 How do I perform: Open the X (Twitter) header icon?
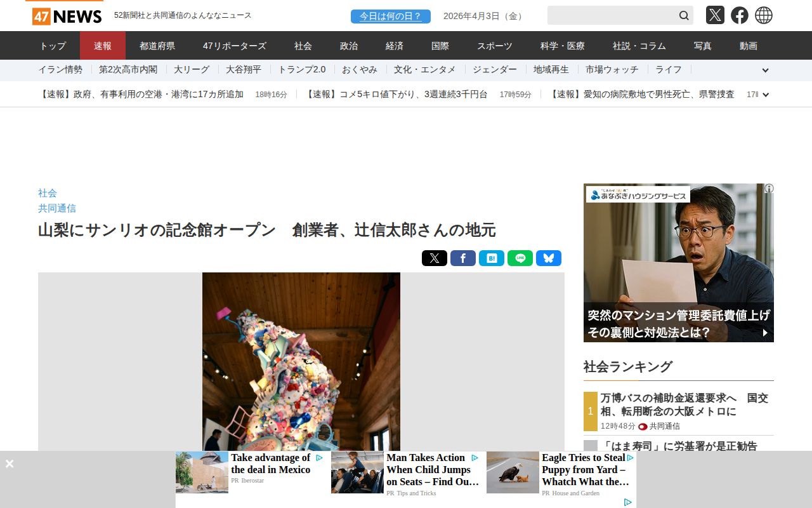point(715,15)
